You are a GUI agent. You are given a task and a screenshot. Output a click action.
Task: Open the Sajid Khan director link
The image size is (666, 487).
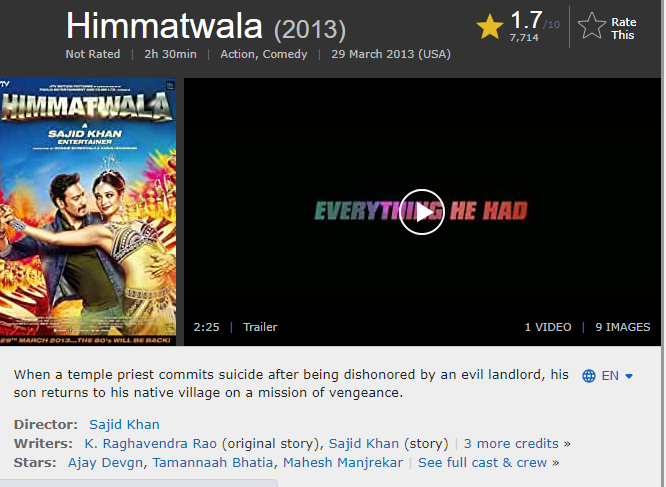(124, 425)
